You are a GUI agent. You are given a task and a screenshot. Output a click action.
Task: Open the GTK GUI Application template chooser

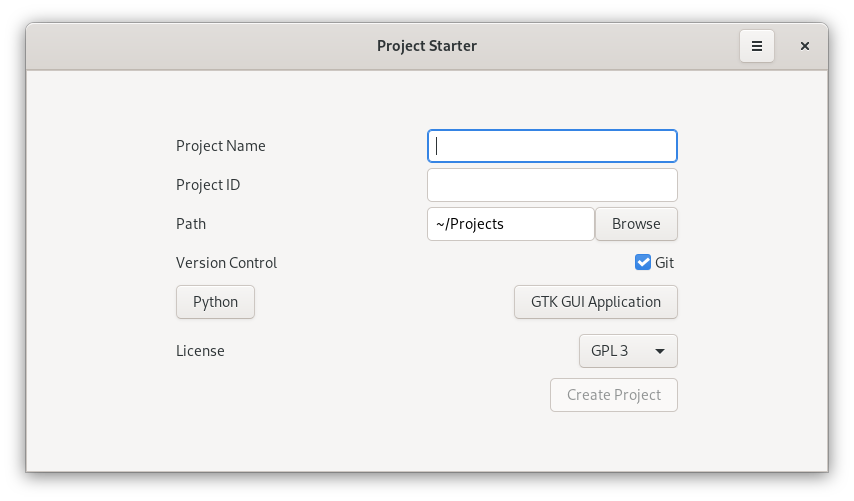[596, 302]
